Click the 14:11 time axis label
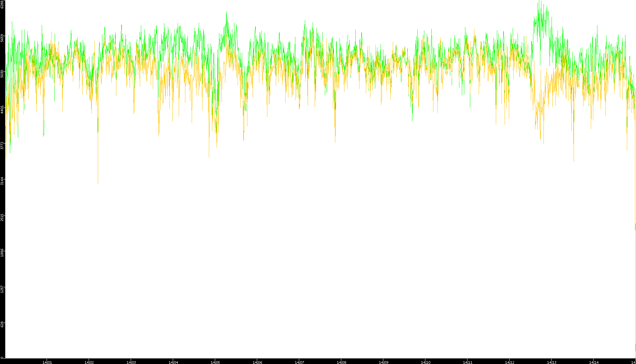Image resolution: width=636 pixels, height=364 pixels. click(x=467, y=362)
